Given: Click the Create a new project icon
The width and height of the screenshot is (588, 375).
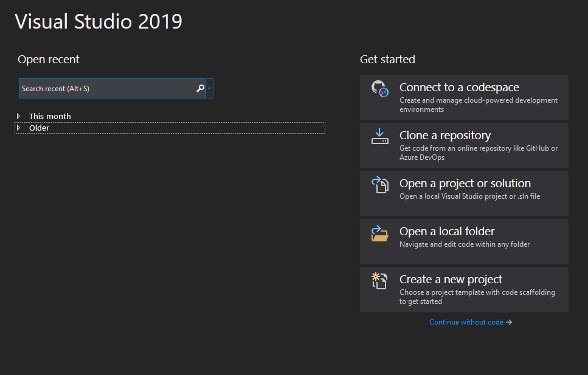Looking at the screenshot, I should 379,281.
